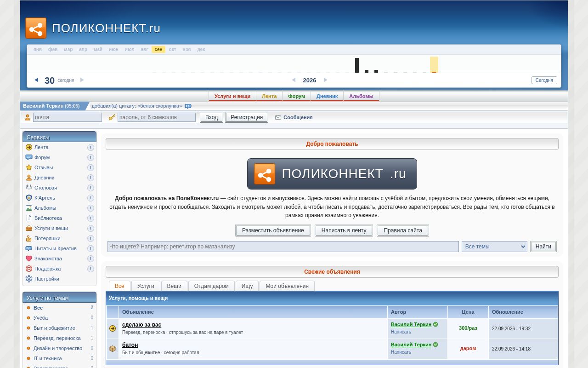Open Василий Теркин profile in батон row
Viewport: 588px width, 368px height.
[x=411, y=345]
